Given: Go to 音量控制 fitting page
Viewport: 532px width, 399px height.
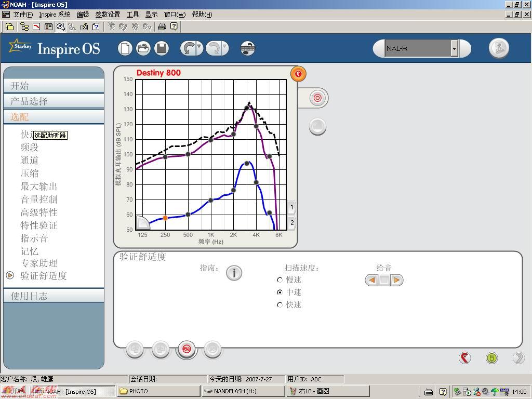Looking at the screenshot, I should tap(38, 199).
